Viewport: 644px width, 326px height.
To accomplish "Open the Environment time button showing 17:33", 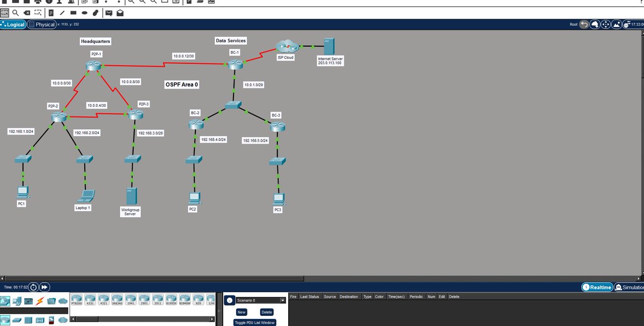I will pos(632,25).
